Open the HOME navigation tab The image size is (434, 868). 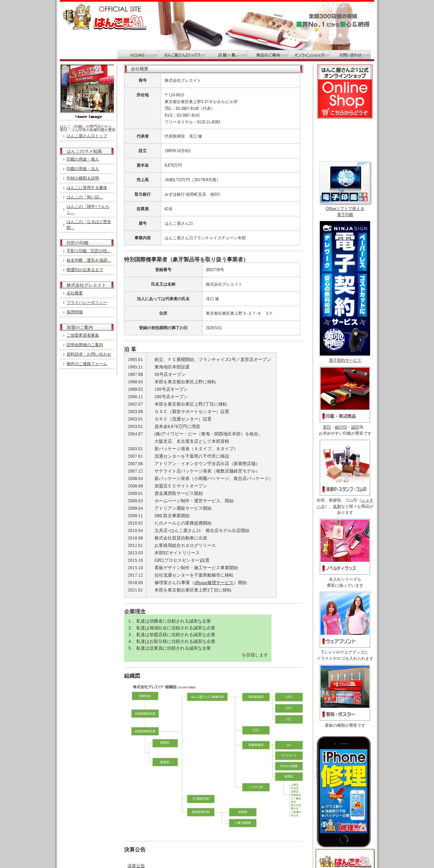[138, 55]
